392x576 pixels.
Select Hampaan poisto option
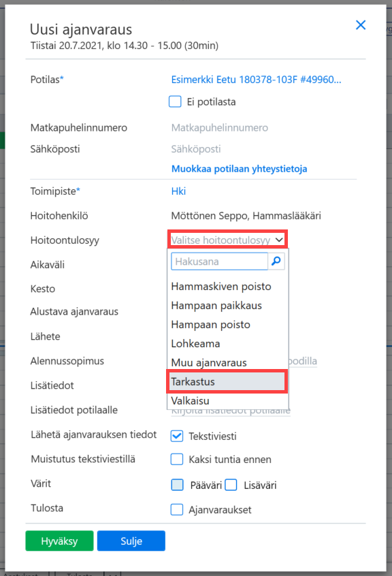tap(211, 324)
